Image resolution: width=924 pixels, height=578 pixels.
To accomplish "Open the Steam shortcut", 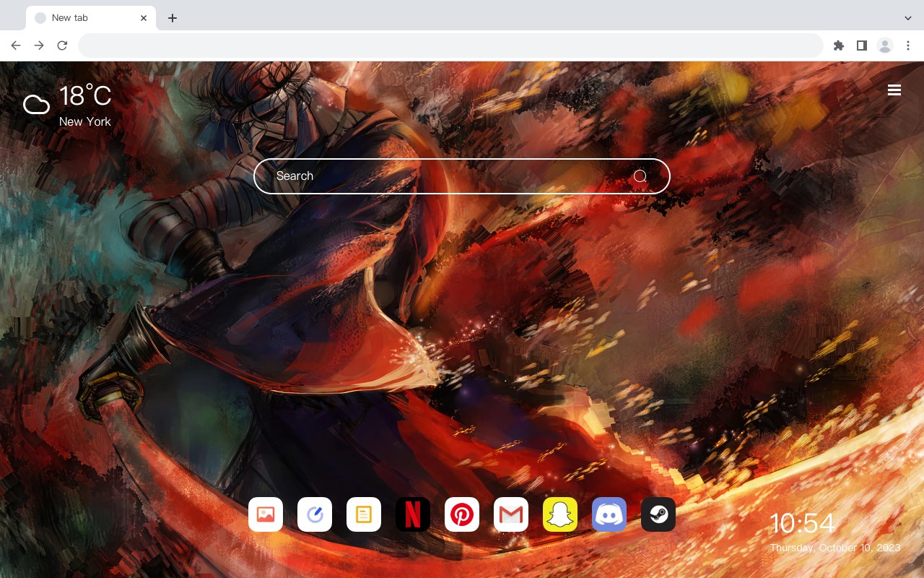I will point(658,514).
